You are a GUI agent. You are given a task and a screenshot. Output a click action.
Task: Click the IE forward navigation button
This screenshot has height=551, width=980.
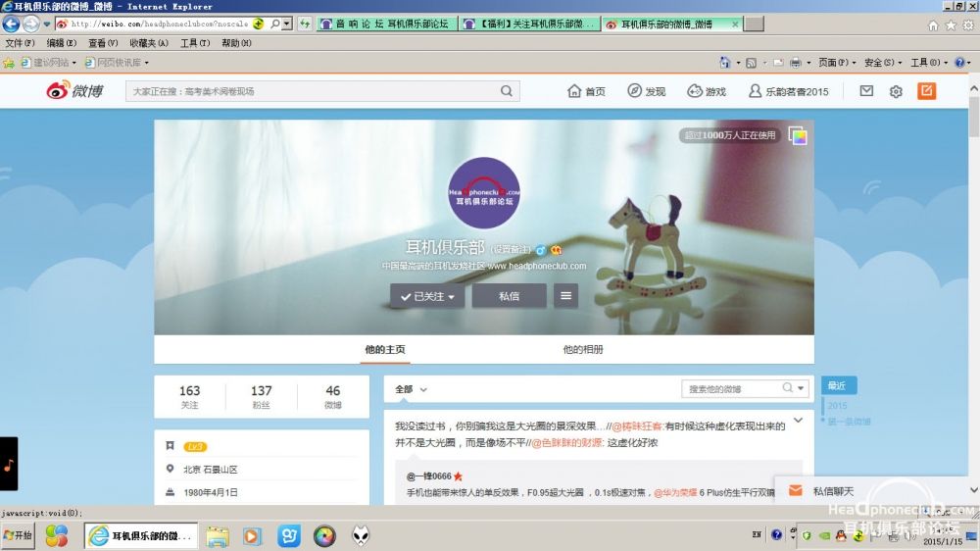(30, 24)
